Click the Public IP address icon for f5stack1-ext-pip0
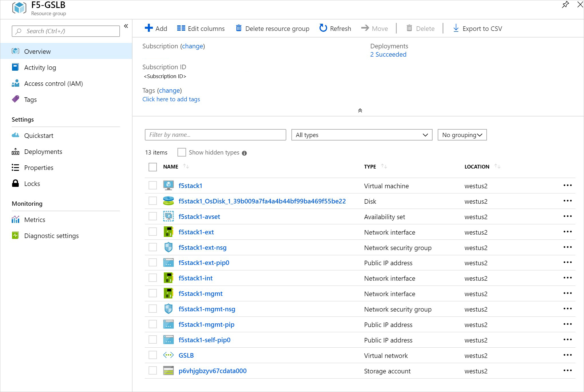 [x=169, y=262]
